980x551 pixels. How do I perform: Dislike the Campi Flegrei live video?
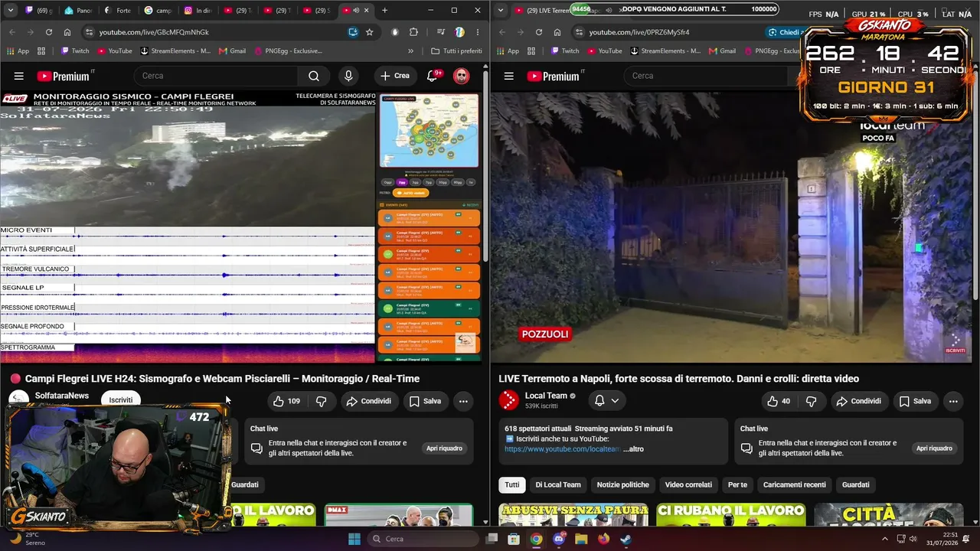[x=322, y=401]
